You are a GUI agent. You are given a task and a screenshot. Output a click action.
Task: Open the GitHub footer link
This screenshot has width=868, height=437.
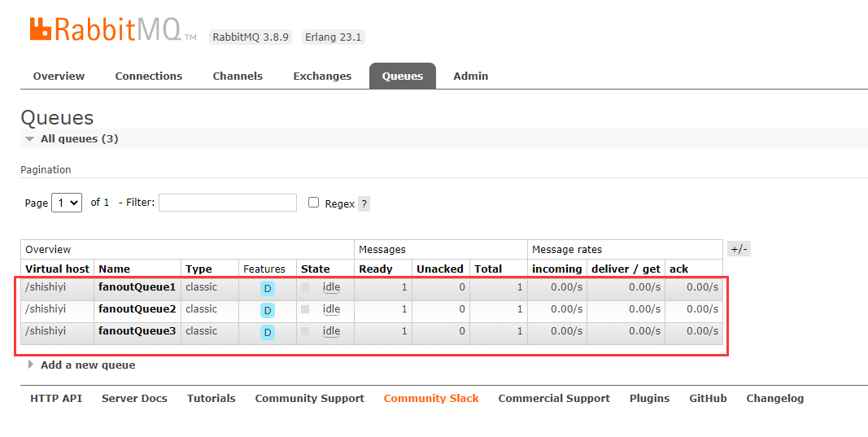click(708, 398)
